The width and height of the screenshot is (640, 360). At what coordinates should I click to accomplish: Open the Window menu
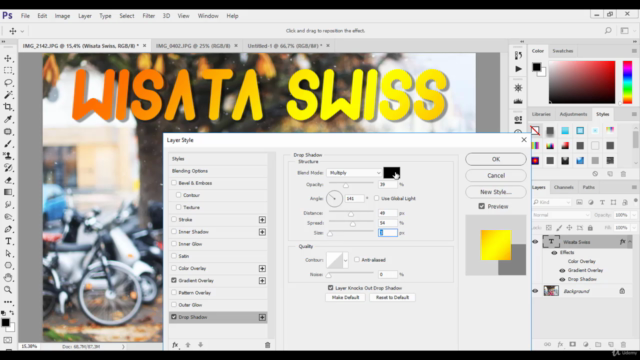(208, 16)
